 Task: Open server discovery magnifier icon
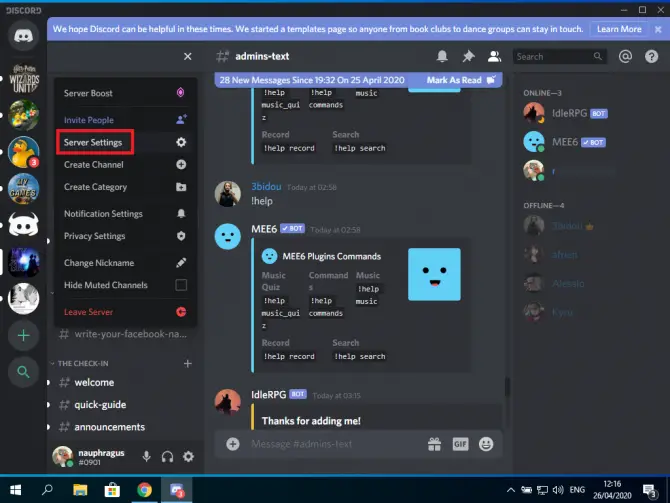point(24,372)
